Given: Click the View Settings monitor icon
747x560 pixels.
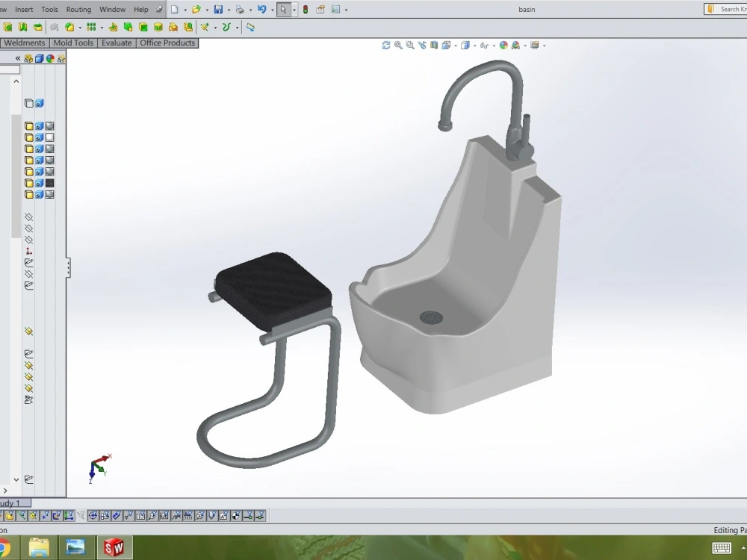Looking at the screenshot, I should coord(535,46).
